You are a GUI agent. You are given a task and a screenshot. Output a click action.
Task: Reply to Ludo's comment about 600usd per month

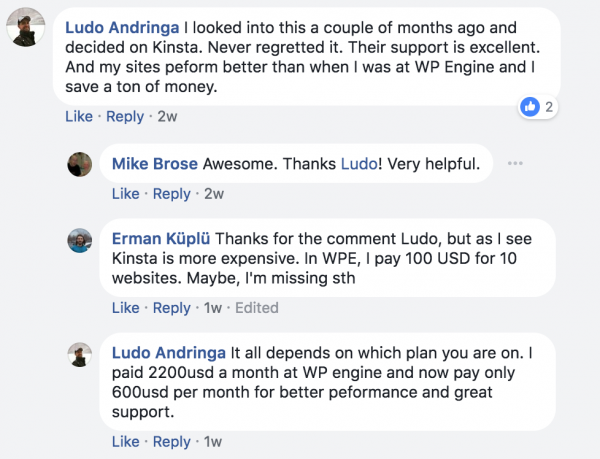click(x=171, y=442)
